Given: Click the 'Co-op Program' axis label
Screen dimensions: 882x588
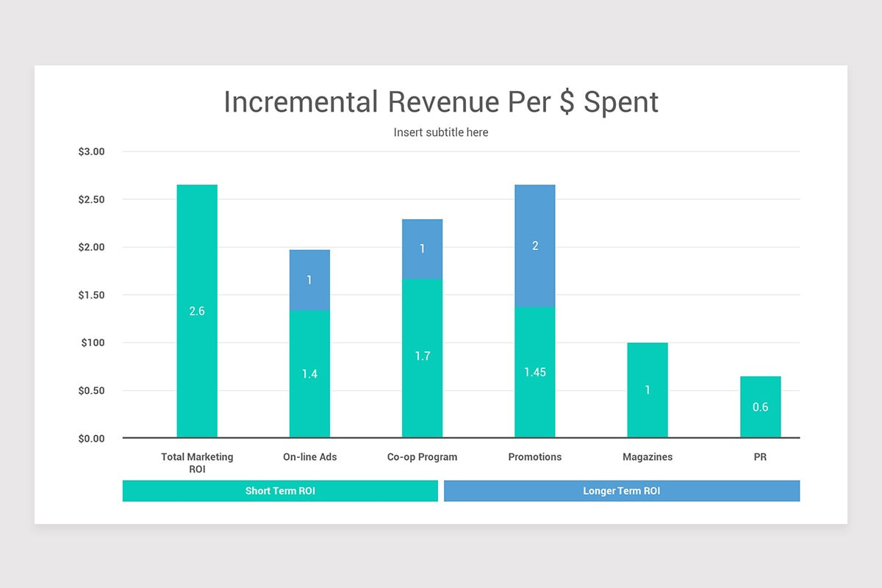Looking at the screenshot, I should coord(423,457).
